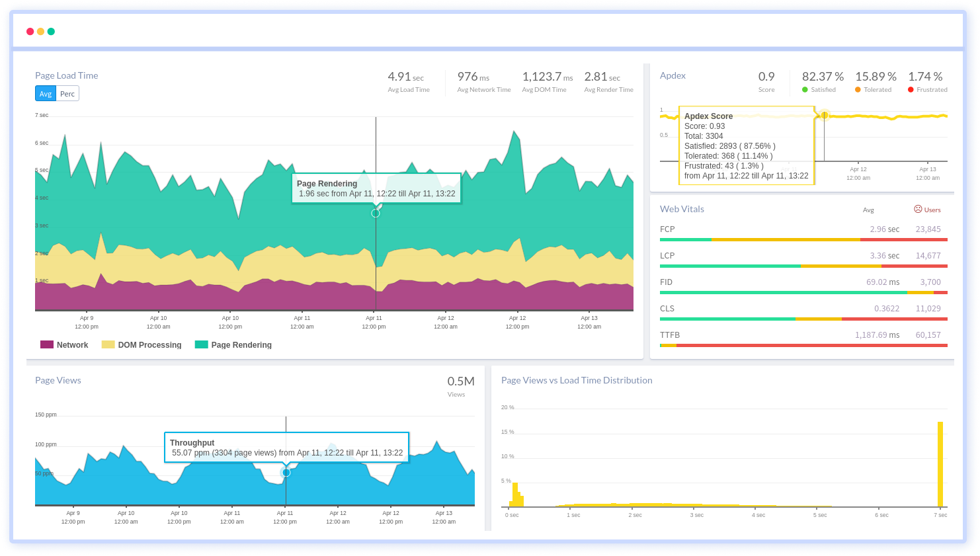This screenshot has width=980, height=556.
Task: Open the Page Views vs Load Time Distribution panel
Action: (577, 380)
